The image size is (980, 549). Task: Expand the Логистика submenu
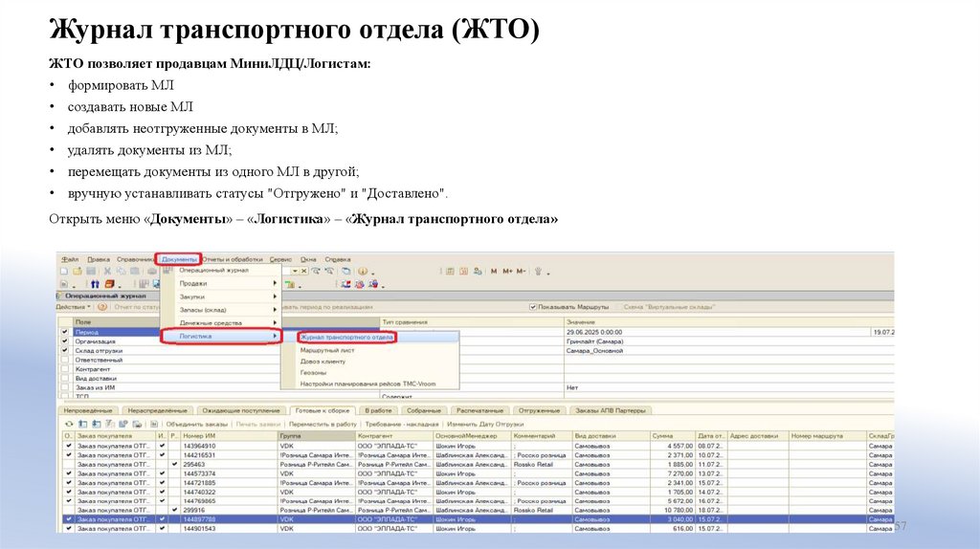220,336
